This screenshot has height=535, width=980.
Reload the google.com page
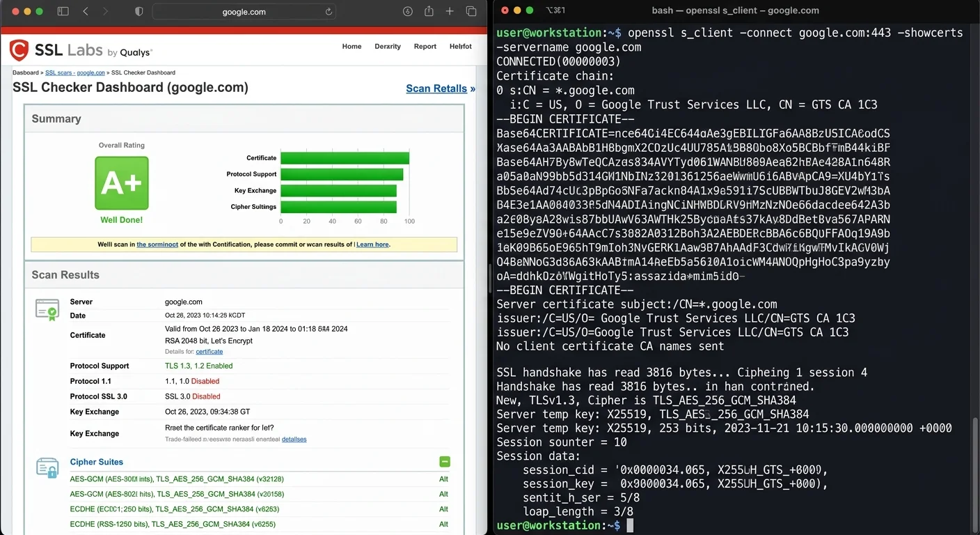tap(329, 12)
